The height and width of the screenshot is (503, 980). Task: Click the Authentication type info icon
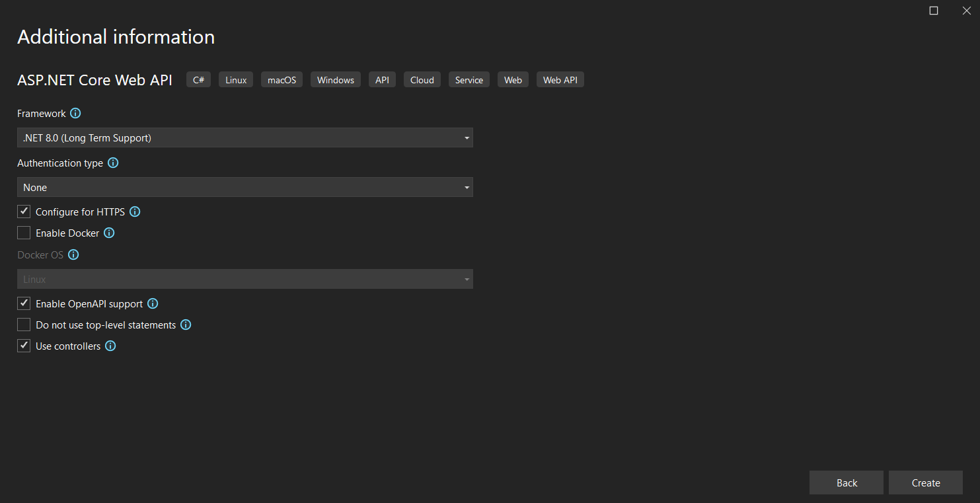click(113, 163)
